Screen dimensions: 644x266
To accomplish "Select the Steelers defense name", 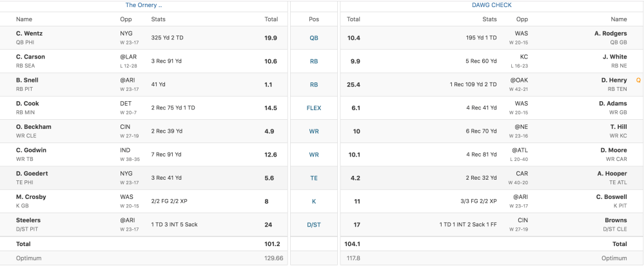I will point(28,220).
